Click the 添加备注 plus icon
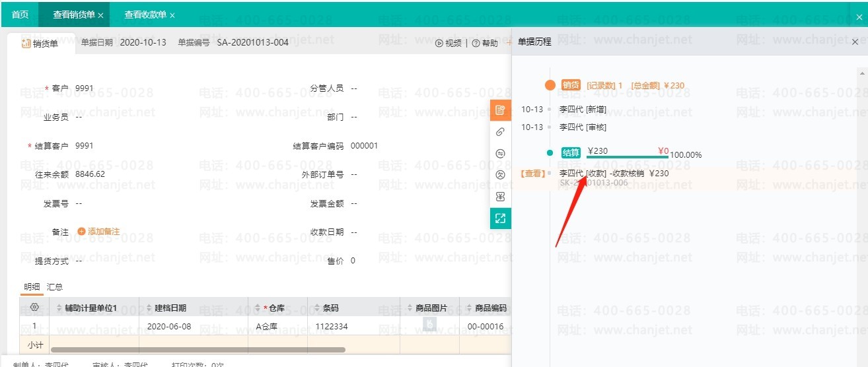 [x=82, y=232]
